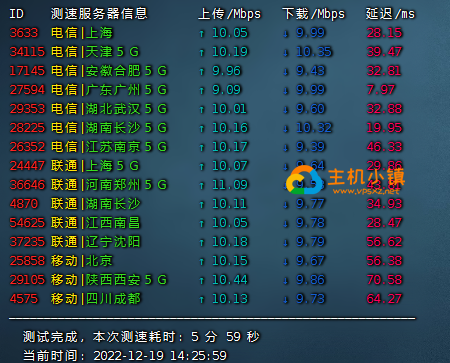Select server ID 4575
The image size is (450, 363).
pos(24,299)
